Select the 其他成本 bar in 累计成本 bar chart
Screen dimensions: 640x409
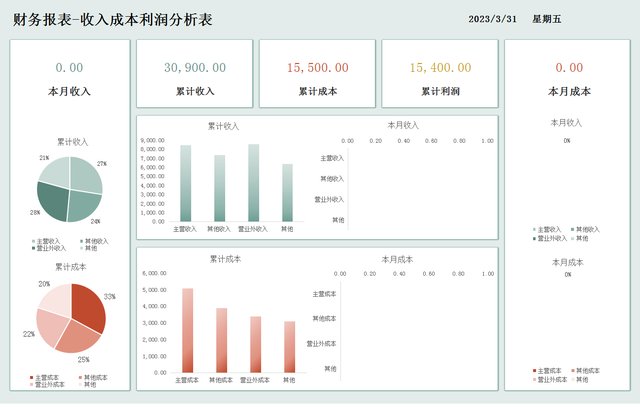pyautogui.click(x=221, y=340)
